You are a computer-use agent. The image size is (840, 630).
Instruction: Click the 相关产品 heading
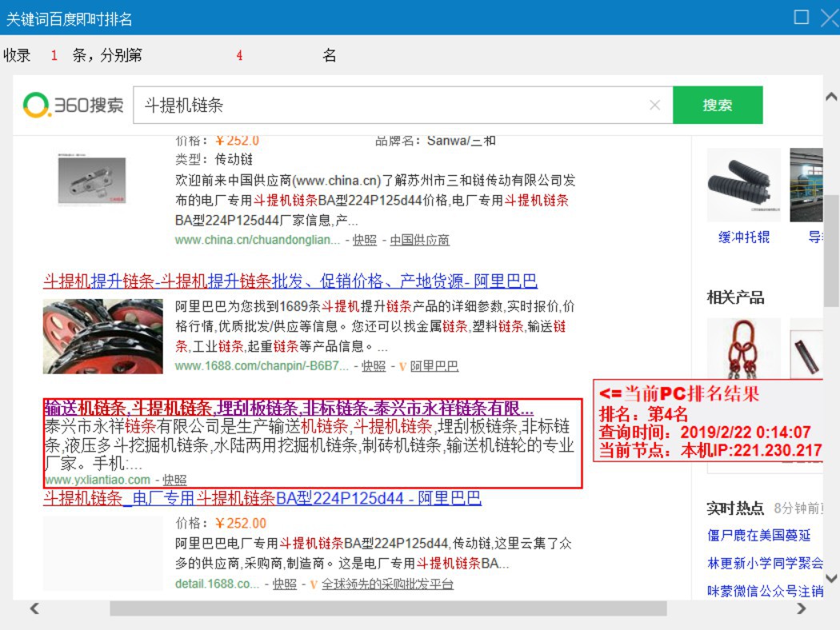point(735,297)
